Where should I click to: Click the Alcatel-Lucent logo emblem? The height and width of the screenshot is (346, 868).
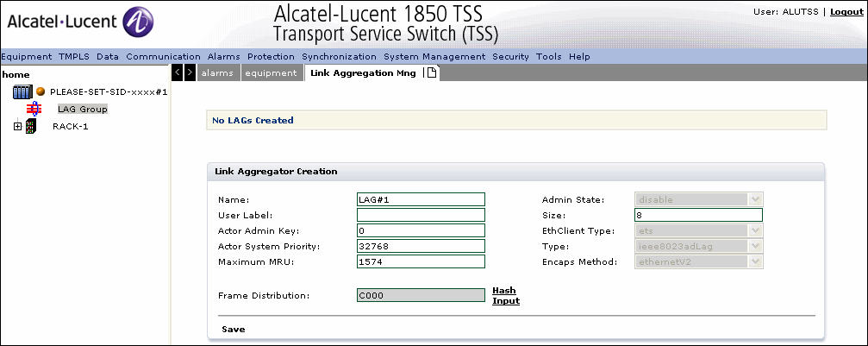pos(137,22)
